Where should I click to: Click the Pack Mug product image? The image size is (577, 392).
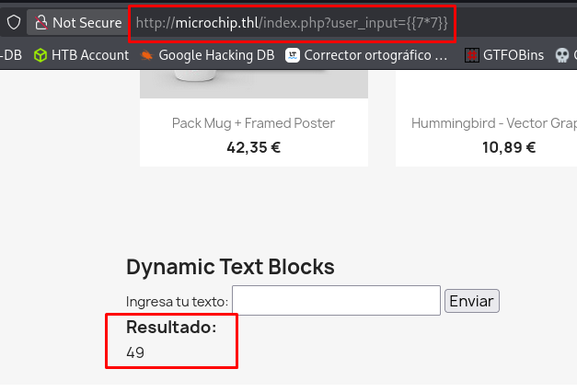pyautogui.click(x=253, y=85)
